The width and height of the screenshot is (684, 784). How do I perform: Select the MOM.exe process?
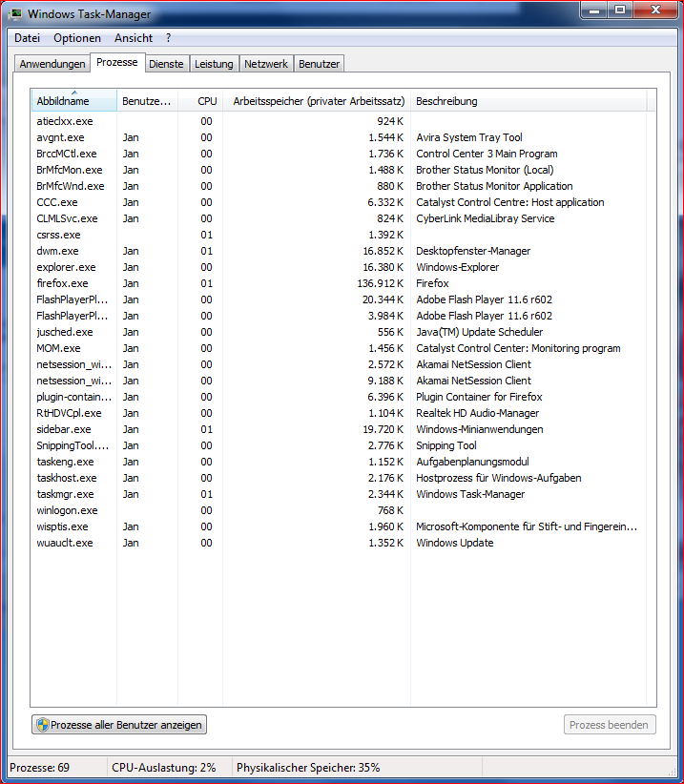click(338, 348)
